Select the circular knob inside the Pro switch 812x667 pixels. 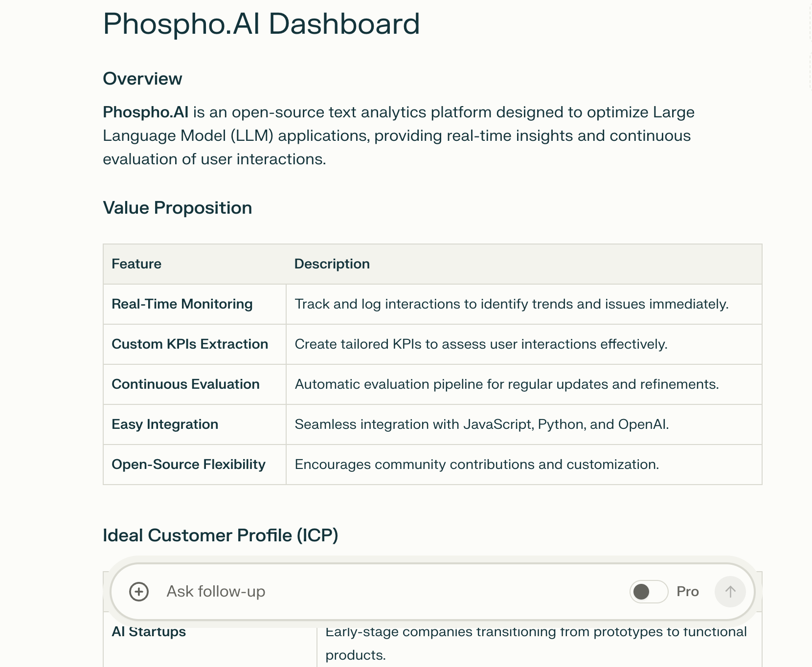pyautogui.click(x=641, y=591)
